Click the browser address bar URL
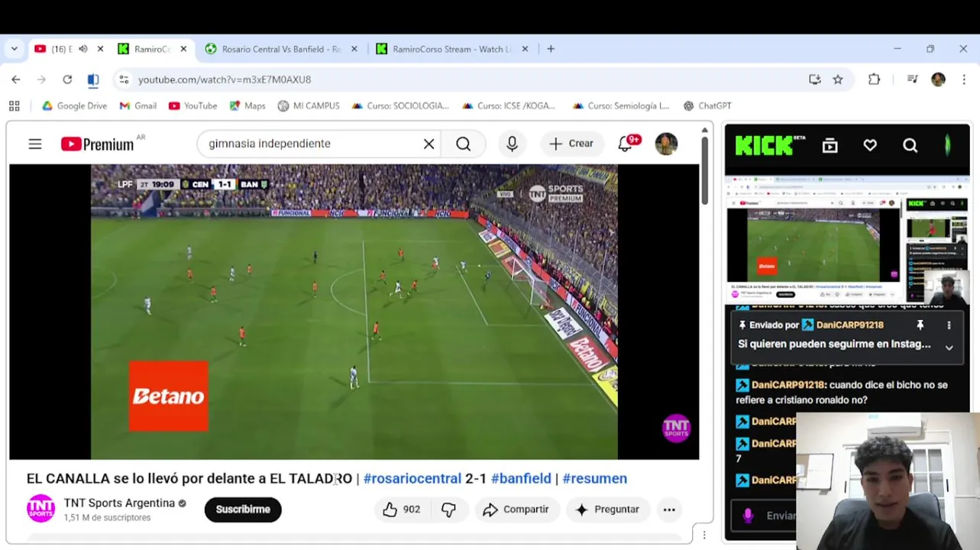This screenshot has width=980, height=550. click(x=225, y=79)
